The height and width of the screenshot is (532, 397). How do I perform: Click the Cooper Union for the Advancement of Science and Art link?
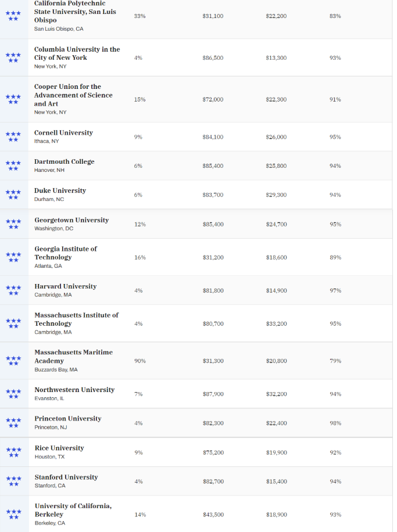[x=73, y=95]
